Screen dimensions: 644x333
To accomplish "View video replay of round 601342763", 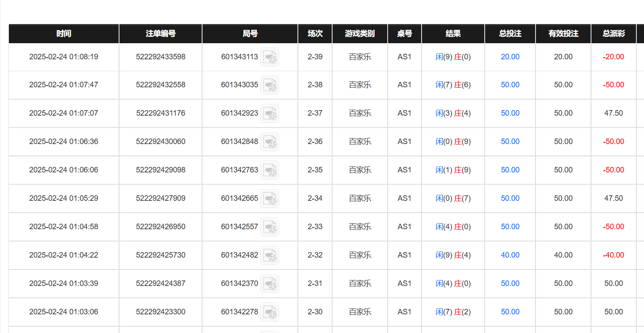I will pos(269,170).
